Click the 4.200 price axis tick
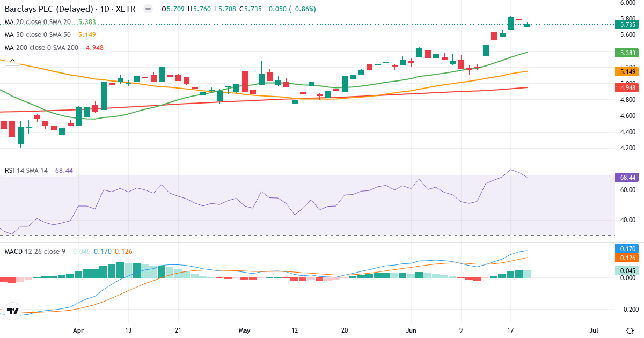This screenshot has width=644, height=338. tap(628, 148)
